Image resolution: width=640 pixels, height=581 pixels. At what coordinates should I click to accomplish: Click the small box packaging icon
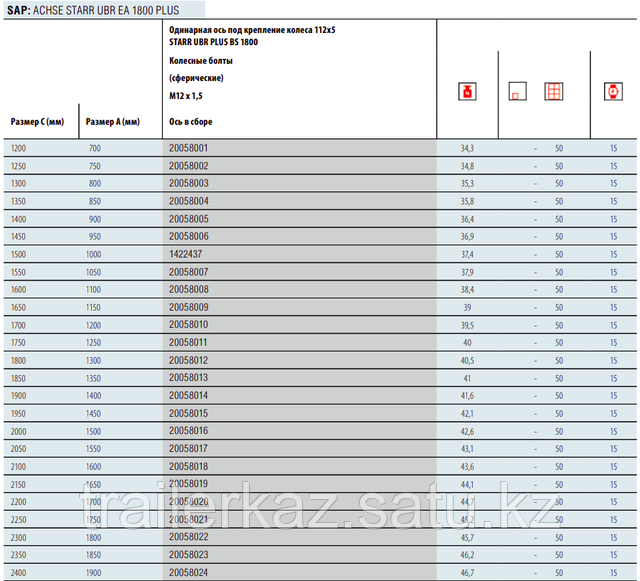coord(518,91)
